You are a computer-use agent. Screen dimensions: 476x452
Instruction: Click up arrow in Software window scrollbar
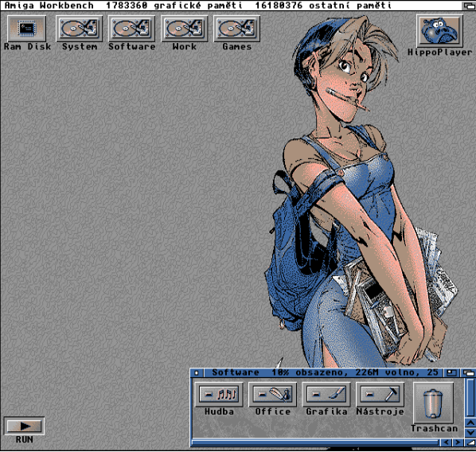(x=470, y=423)
